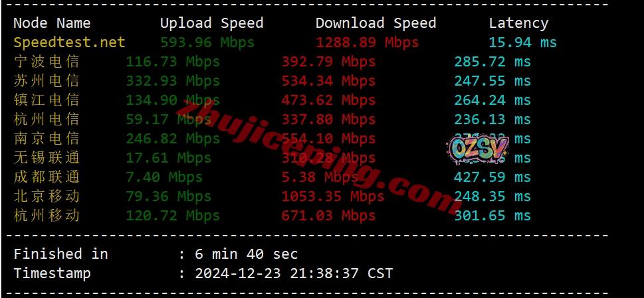
Task: Click the Node Name column header
Action: coord(52,23)
